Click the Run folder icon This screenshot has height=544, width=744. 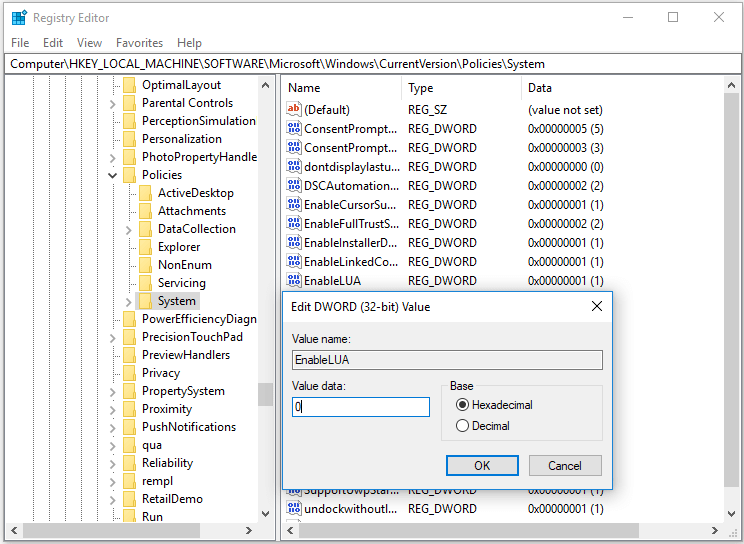tap(129, 516)
